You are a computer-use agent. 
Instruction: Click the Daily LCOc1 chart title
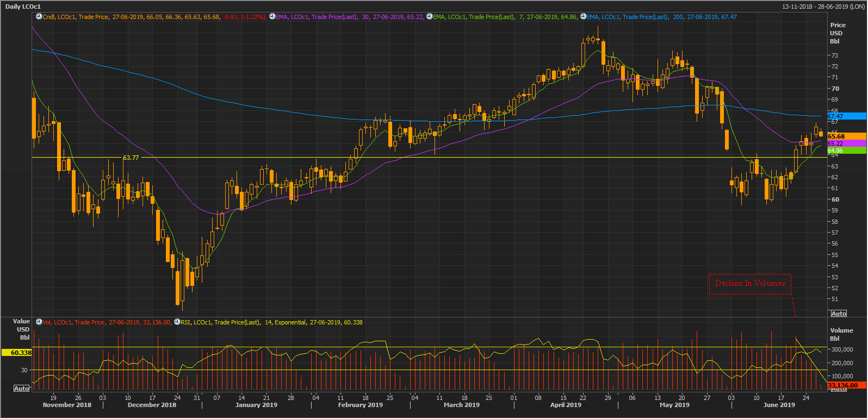coord(23,7)
